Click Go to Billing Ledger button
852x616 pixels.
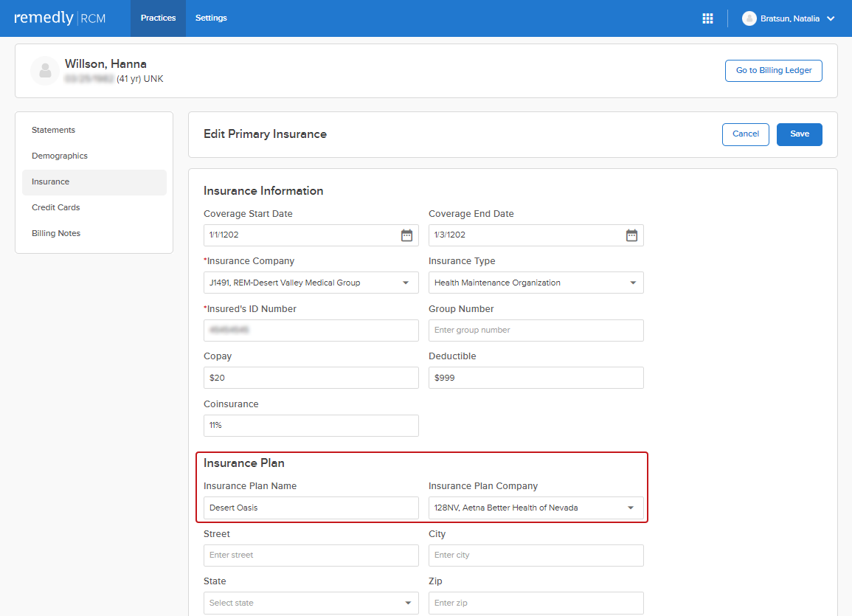point(773,71)
